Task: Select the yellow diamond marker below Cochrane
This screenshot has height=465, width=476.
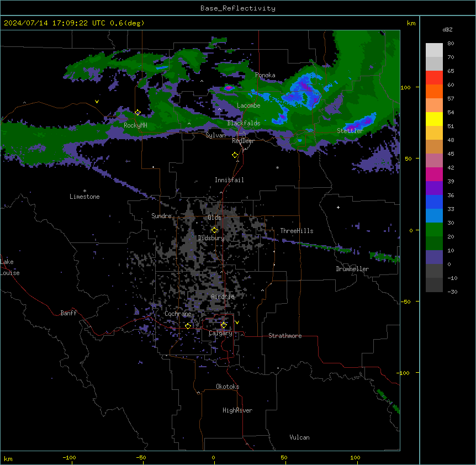Action: pos(188,326)
